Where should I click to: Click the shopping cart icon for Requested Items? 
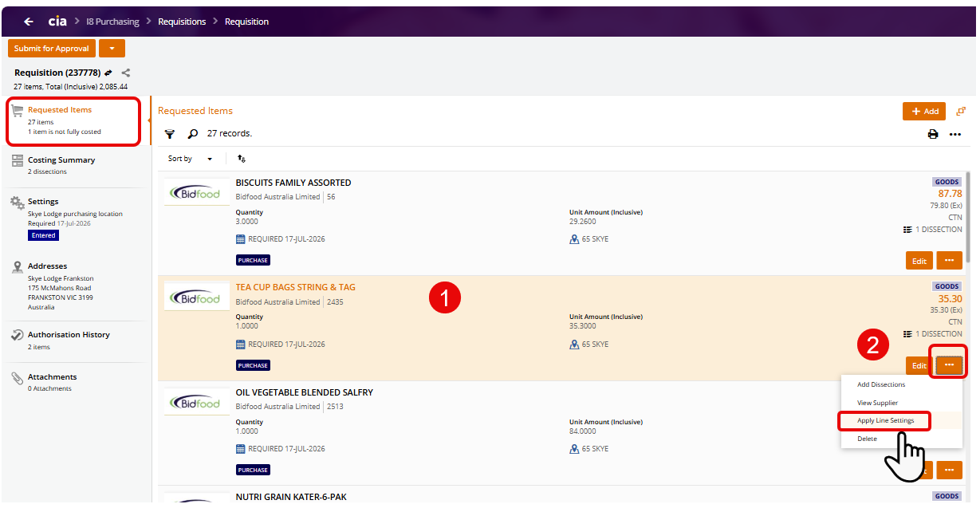(x=18, y=111)
